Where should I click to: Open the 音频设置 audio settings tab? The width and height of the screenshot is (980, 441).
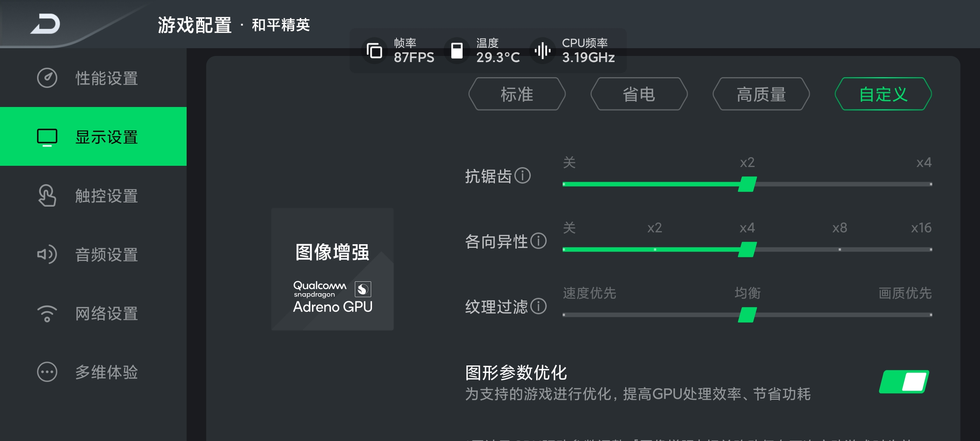point(93,254)
